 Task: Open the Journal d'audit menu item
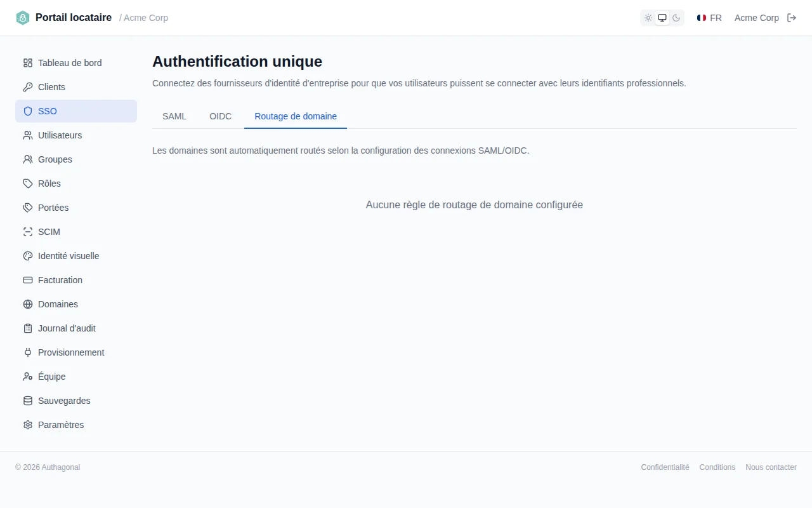tap(76, 328)
